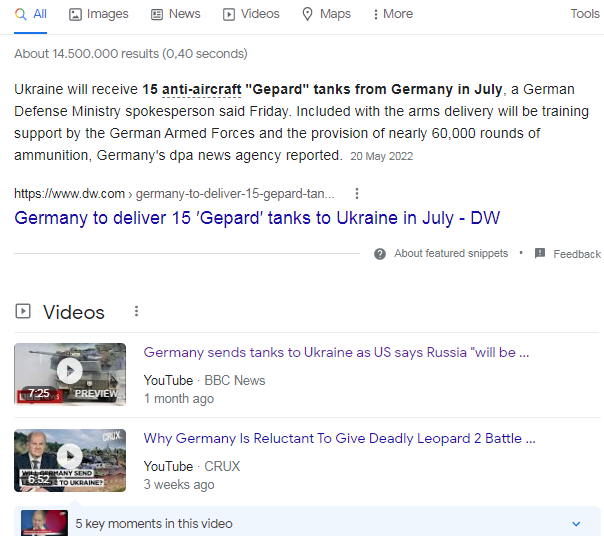Viewport: 604px width, 536px height.
Task: Click the Videos section play icon
Action: click(23, 311)
